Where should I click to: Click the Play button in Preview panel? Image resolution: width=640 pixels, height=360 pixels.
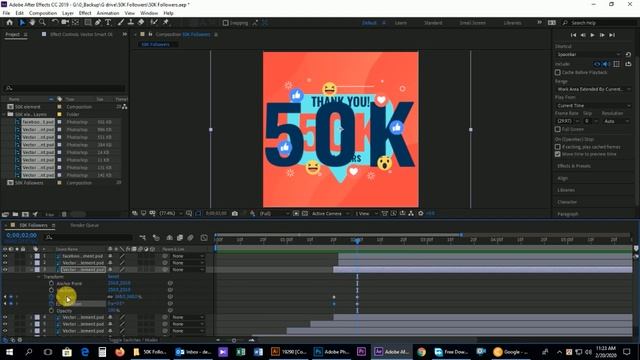click(592, 36)
